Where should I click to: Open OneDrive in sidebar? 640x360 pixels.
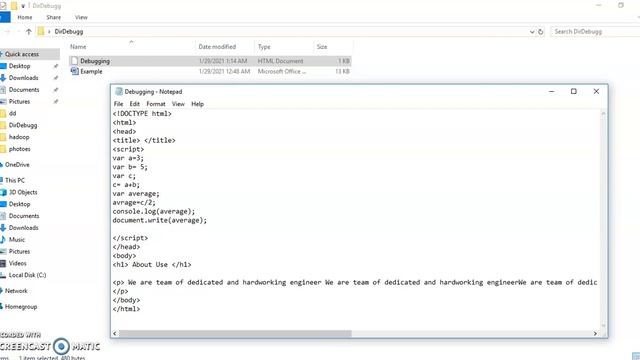tap(17, 164)
